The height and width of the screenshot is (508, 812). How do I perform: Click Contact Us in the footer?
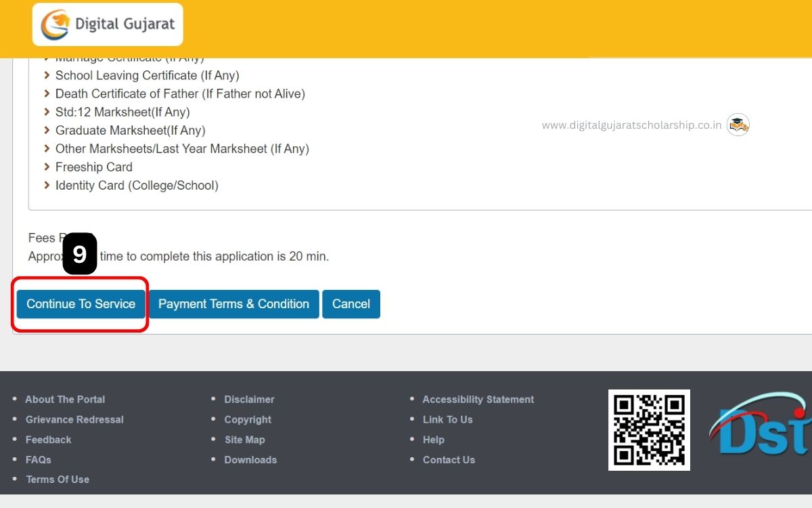449,460
